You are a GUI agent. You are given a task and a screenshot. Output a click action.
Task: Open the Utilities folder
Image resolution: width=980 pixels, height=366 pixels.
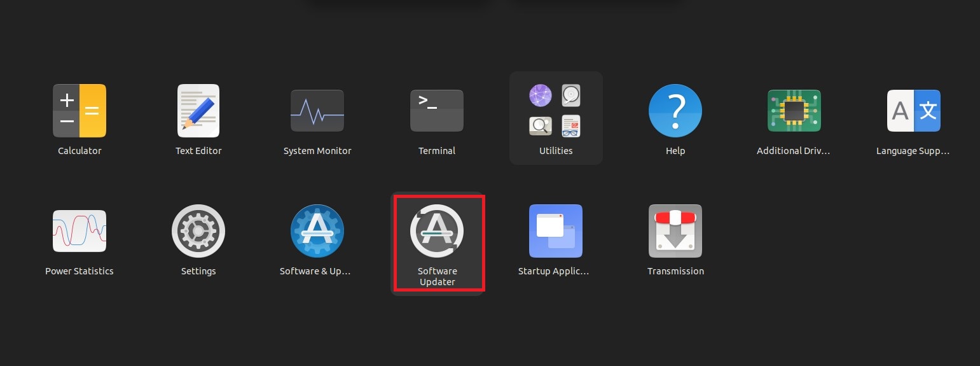556,118
